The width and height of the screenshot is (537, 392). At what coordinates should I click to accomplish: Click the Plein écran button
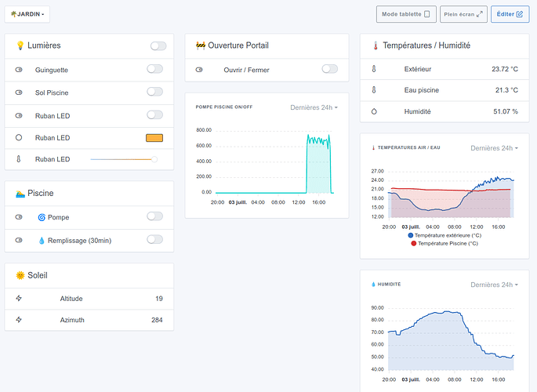click(463, 14)
